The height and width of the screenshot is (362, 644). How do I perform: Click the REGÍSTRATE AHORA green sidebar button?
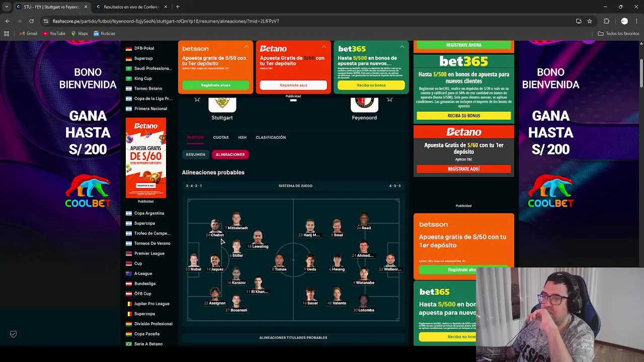point(464,45)
